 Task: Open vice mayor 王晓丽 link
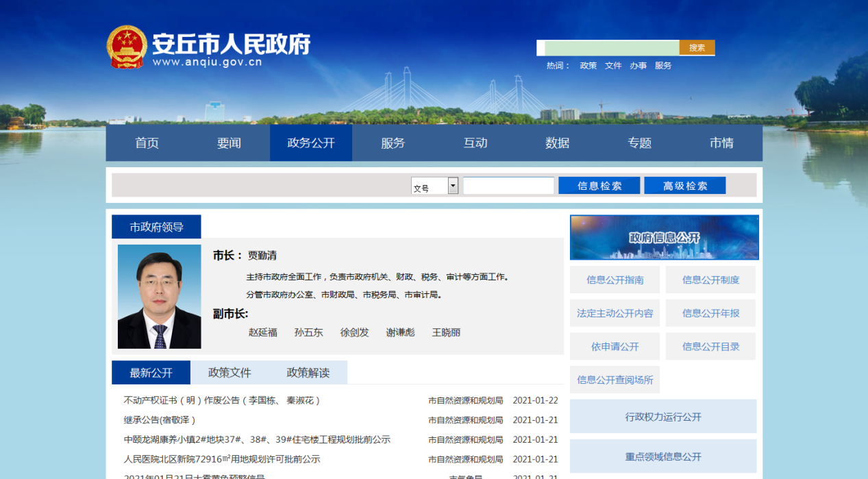click(447, 332)
